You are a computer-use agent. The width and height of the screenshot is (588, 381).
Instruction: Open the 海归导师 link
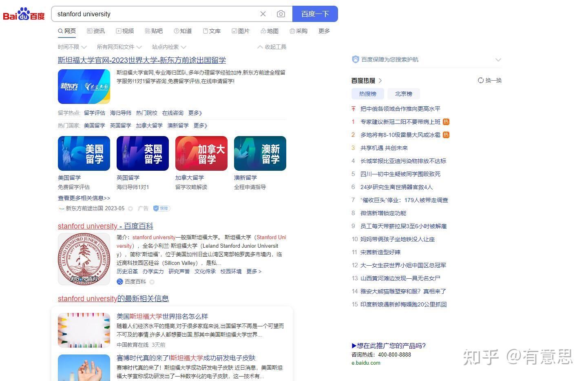tap(121, 113)
